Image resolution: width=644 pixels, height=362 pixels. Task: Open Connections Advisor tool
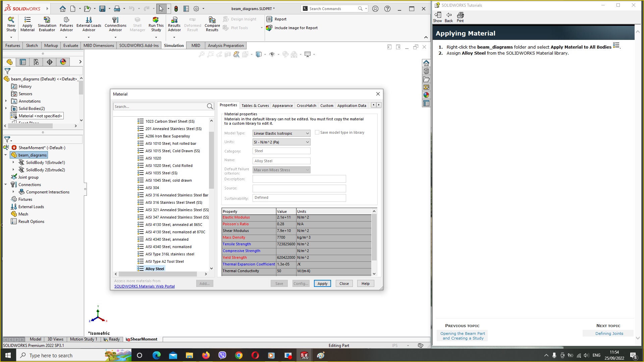115,24
